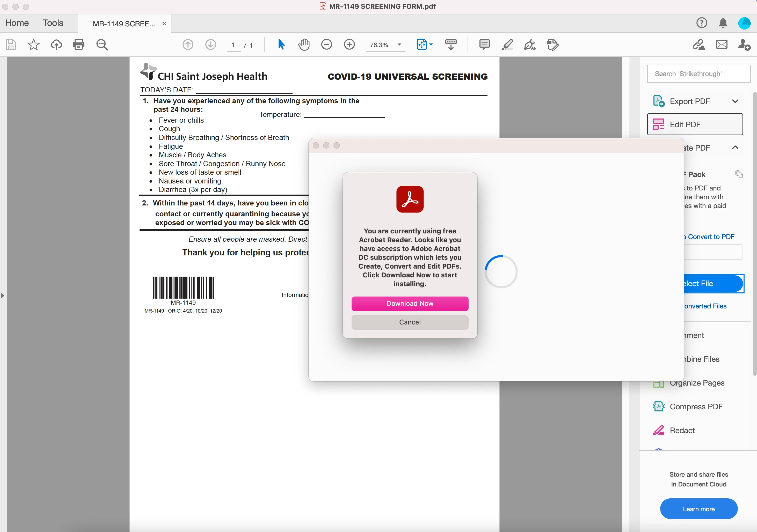Open the Organize Pages tool

(689, 383)
